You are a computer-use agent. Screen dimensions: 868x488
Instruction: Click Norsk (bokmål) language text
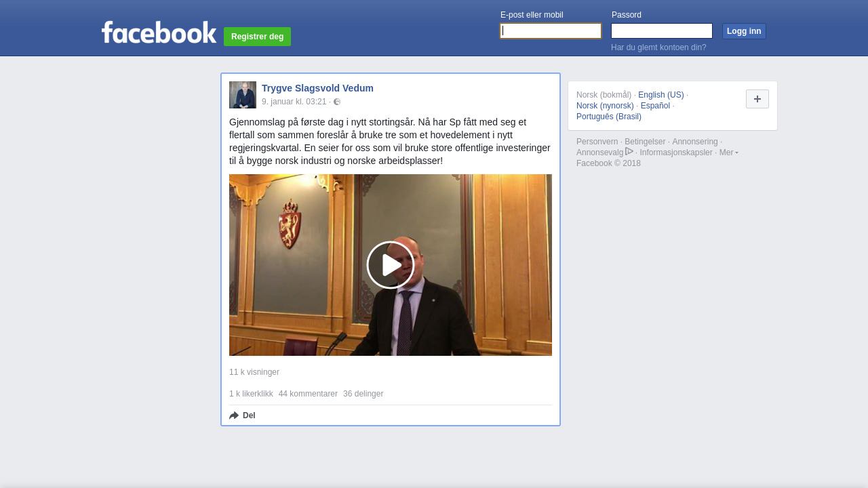[x=604, y=95]
